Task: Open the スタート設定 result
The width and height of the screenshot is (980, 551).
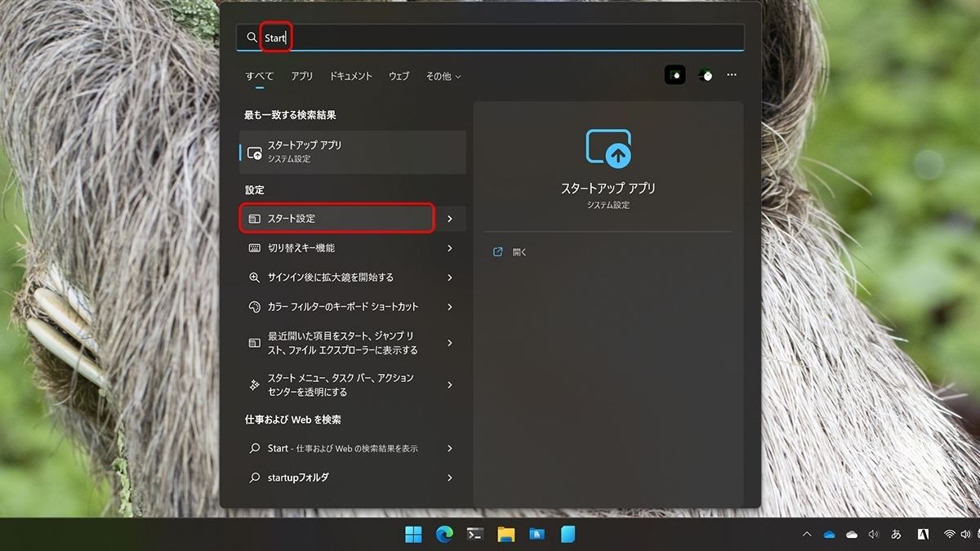Action: [x=336, y=219]
